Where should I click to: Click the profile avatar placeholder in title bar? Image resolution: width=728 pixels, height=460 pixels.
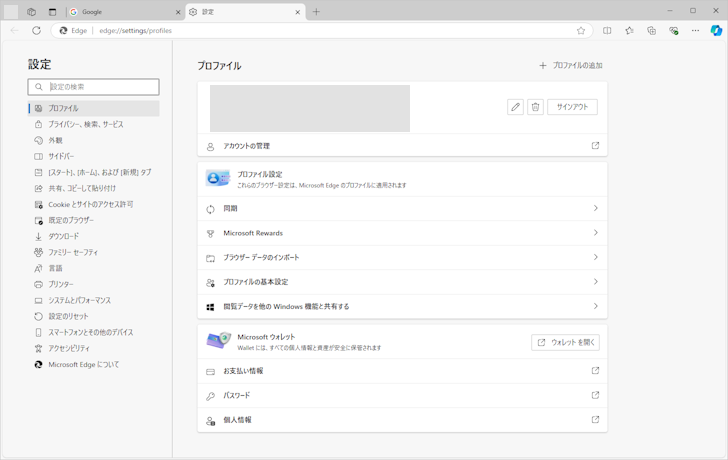click(x=11, y=12)
